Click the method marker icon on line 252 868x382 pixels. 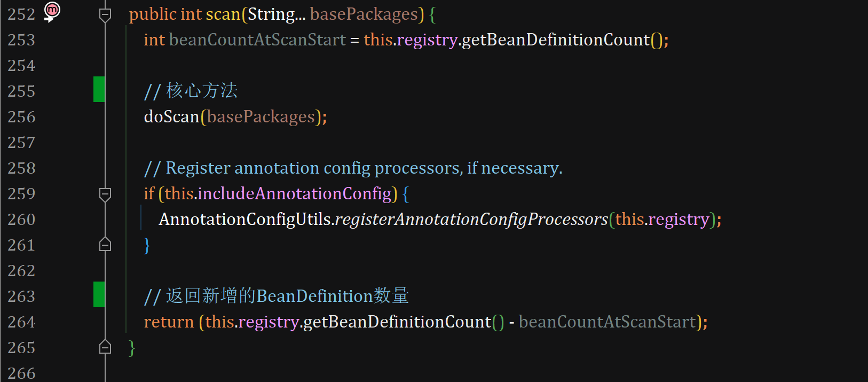point(52,12)
